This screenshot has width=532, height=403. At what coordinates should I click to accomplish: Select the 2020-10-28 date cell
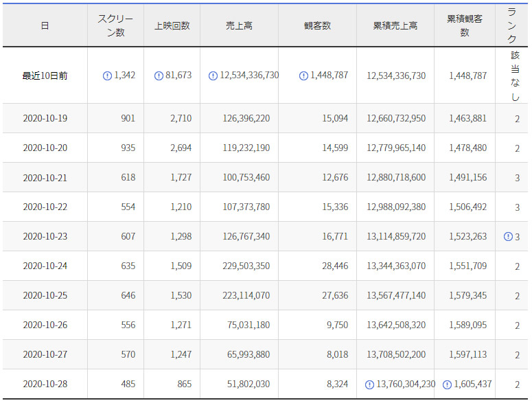(45, 385)
